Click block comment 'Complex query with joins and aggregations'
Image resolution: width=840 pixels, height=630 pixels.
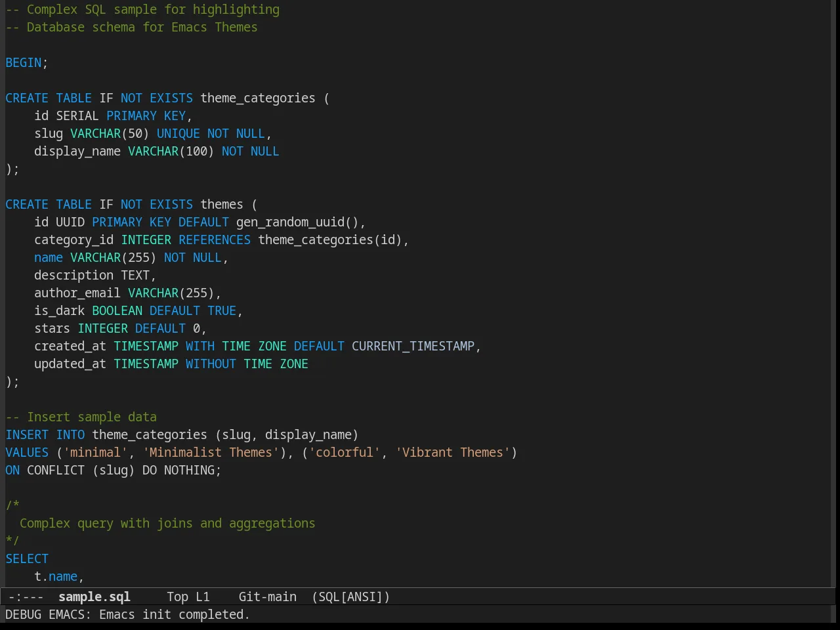167,523
